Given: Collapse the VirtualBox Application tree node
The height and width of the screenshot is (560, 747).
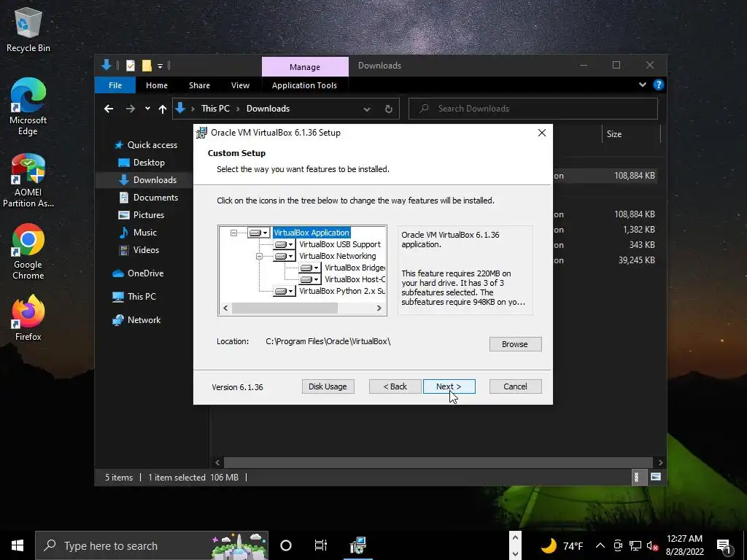Looking at the screenshot, I should point(233,233).
